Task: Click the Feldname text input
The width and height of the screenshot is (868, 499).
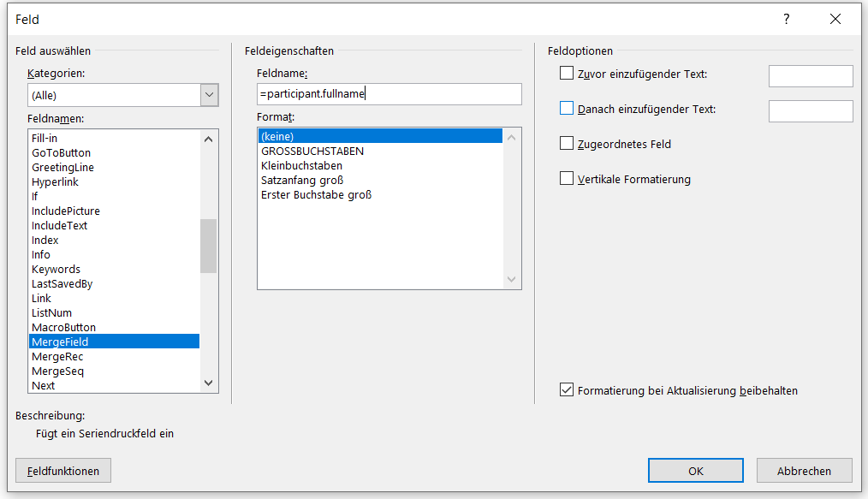Action: tap(389, 94)
